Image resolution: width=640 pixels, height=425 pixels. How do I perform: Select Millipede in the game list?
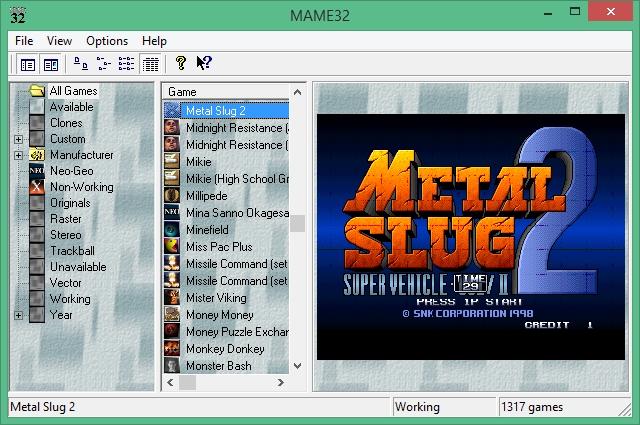click(207, 196)
